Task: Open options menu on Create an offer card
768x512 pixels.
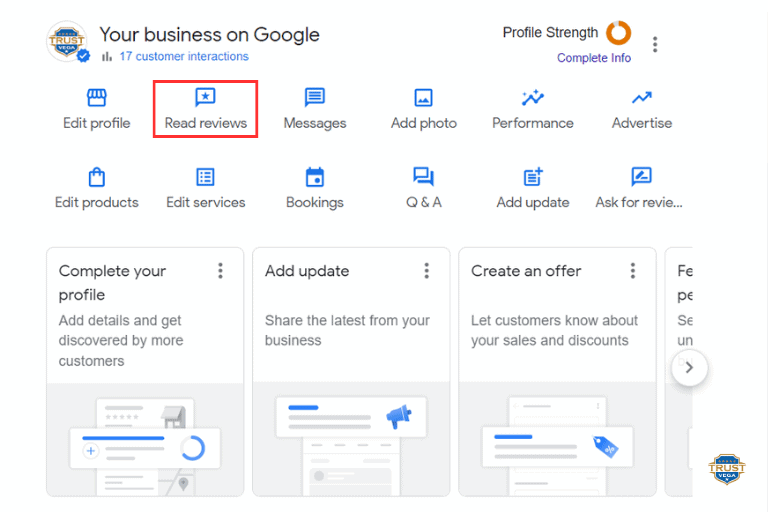Action: click(633, 270)
